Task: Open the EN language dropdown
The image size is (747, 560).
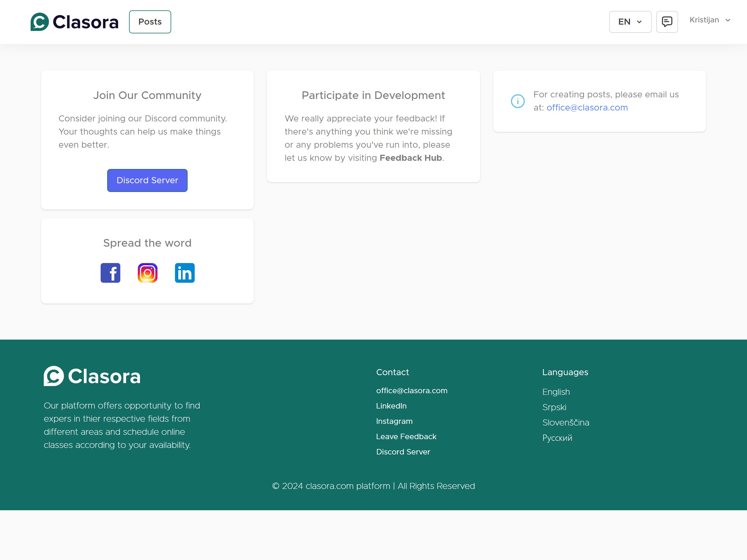Action: point(630,22)
